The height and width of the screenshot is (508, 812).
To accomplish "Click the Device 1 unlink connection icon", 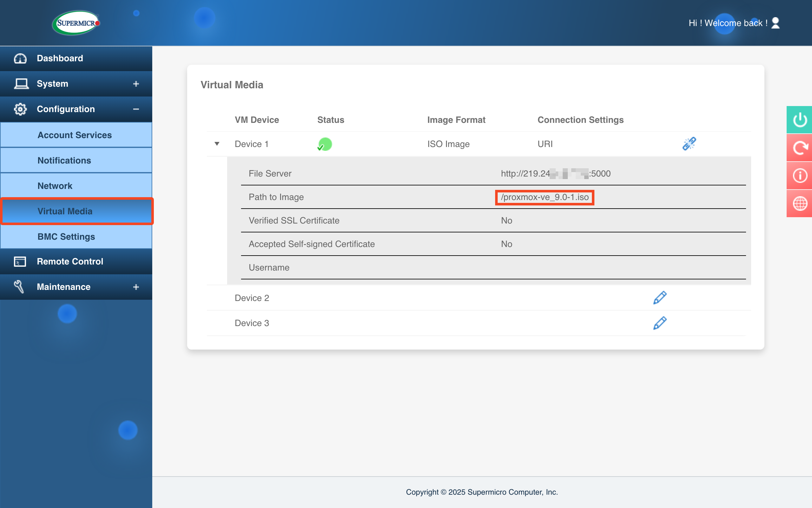I will click(689, 144).
